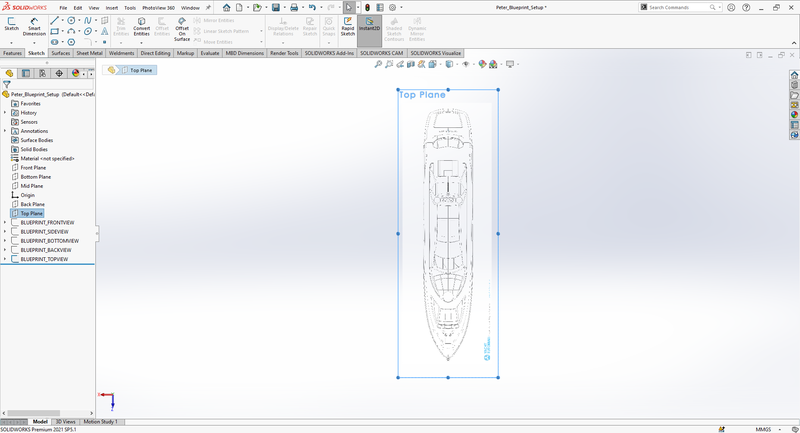Screen dimensions: 800x433
Task: Open SOLIDWORKS Resources home in task pane
Action: coord(794,75)
